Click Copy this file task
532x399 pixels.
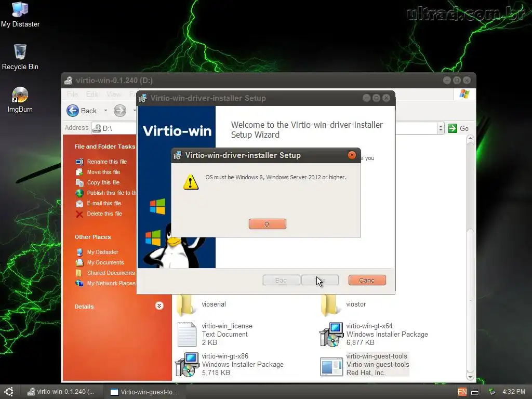point(103,182)
